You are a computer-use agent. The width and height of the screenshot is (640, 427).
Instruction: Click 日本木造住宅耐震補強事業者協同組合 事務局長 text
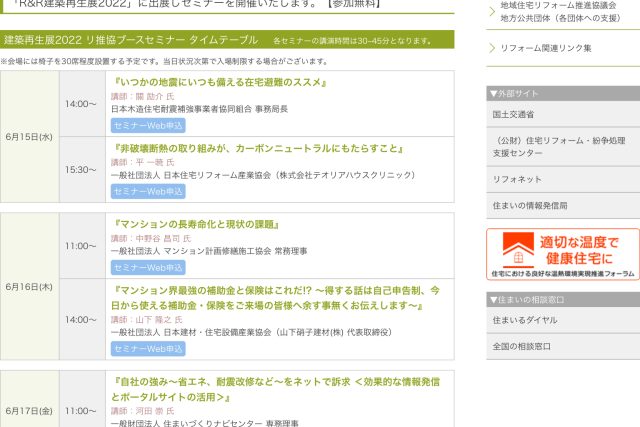[200, 109]
